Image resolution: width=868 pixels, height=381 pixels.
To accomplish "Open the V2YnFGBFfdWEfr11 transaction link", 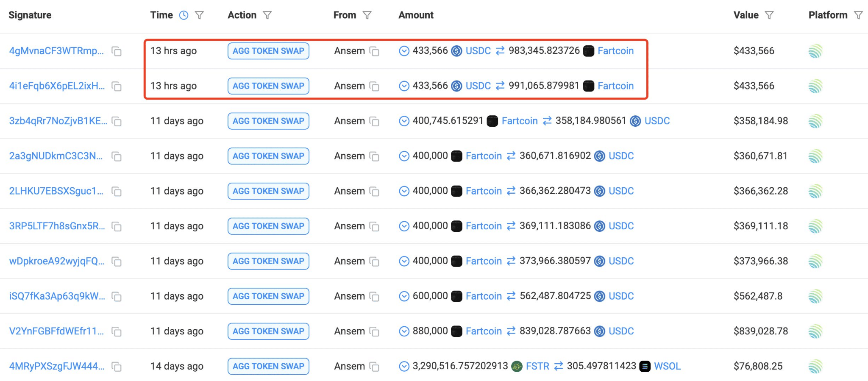I will 56,331.
